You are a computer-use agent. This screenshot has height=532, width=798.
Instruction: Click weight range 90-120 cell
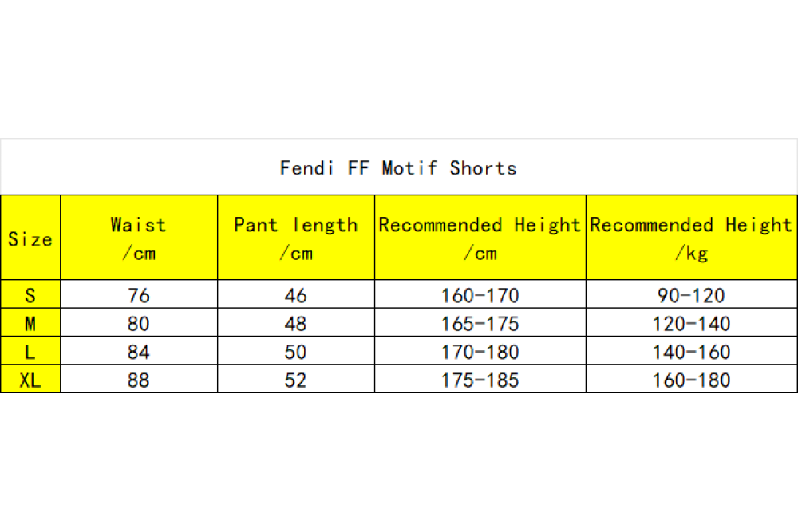pyautogui.click(x=692, y=294)
